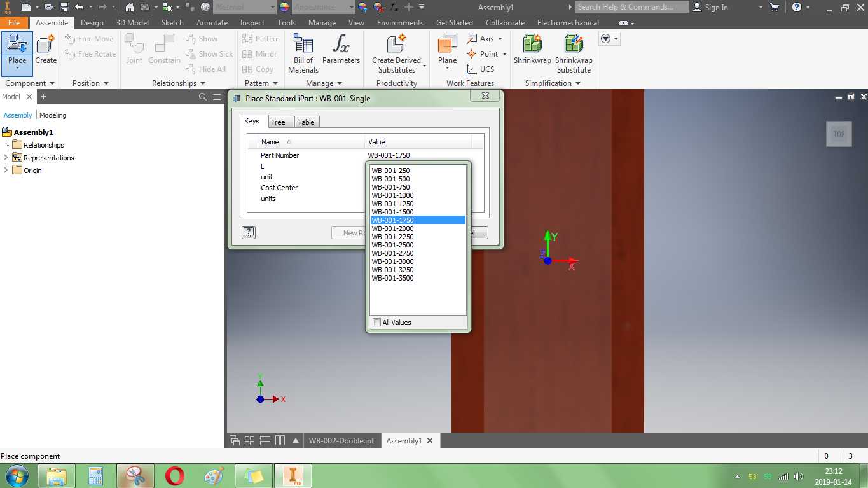Switch to the Inspect ribbon tab
The image size is (868, 488).
pyautogui.click(x=252, y=23)
